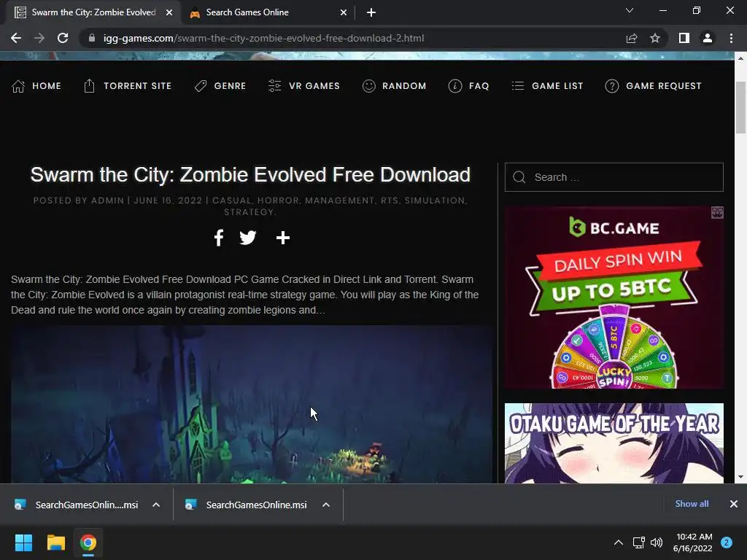This screenshot has height=560, width=747.
Task: Click the list icon beside GAME LIST
Action: (x=518, y=86)
